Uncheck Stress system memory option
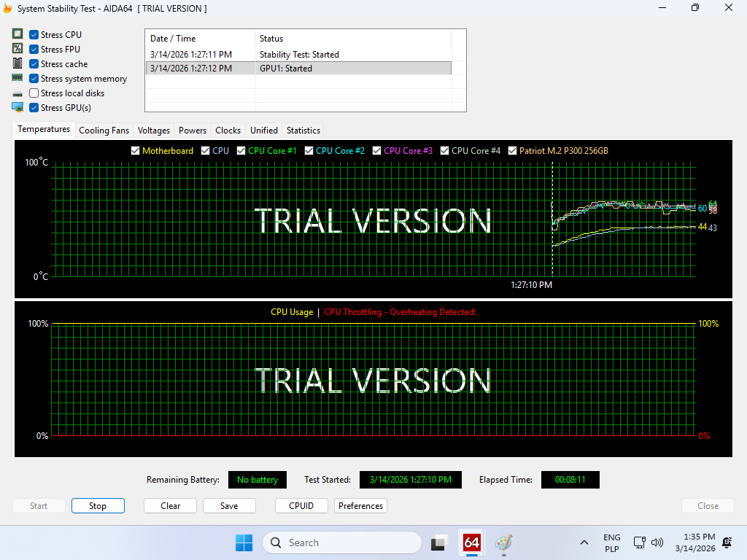 (x=34, y=79)
